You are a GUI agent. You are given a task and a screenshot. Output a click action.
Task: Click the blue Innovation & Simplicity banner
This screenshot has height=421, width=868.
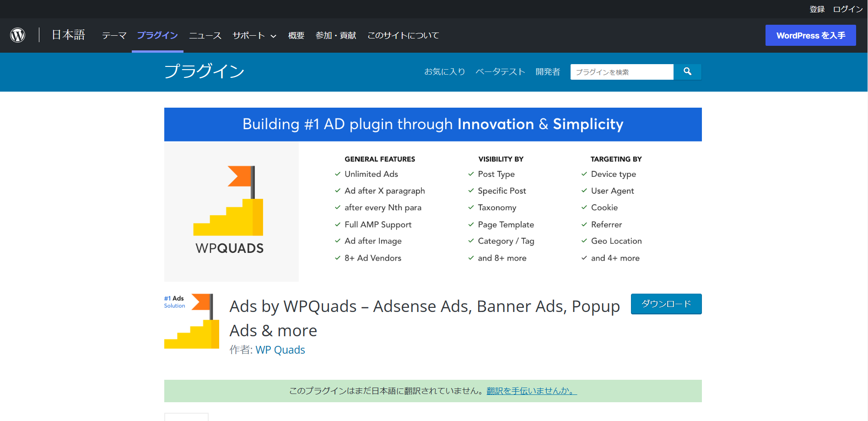(433, 124)
